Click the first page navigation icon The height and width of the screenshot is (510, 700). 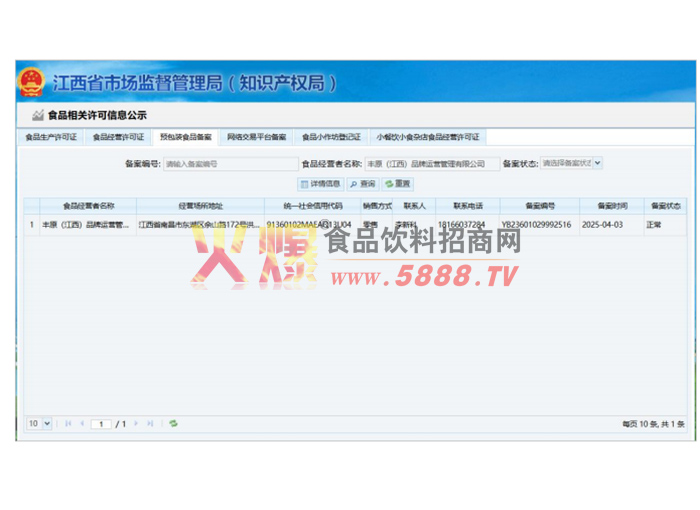click(68, 424)
